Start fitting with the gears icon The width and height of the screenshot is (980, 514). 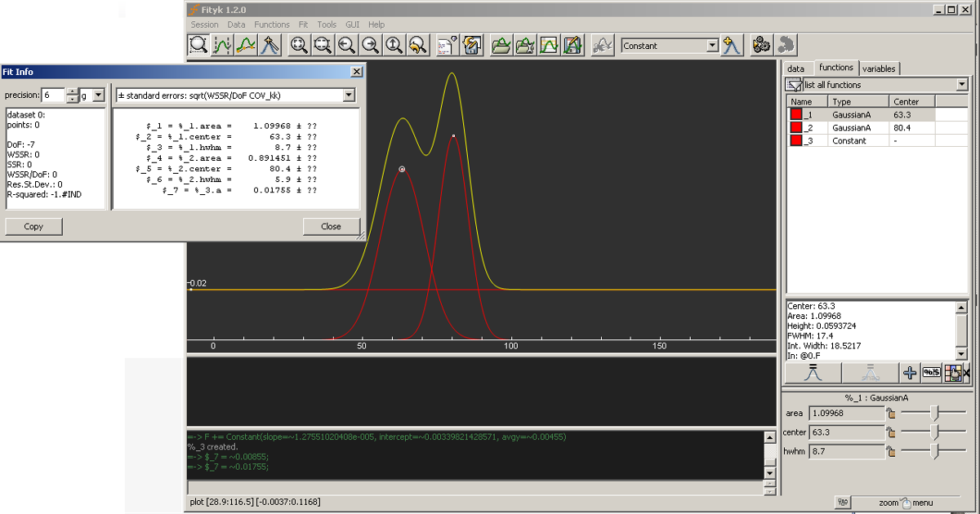[x=762, y=46]
